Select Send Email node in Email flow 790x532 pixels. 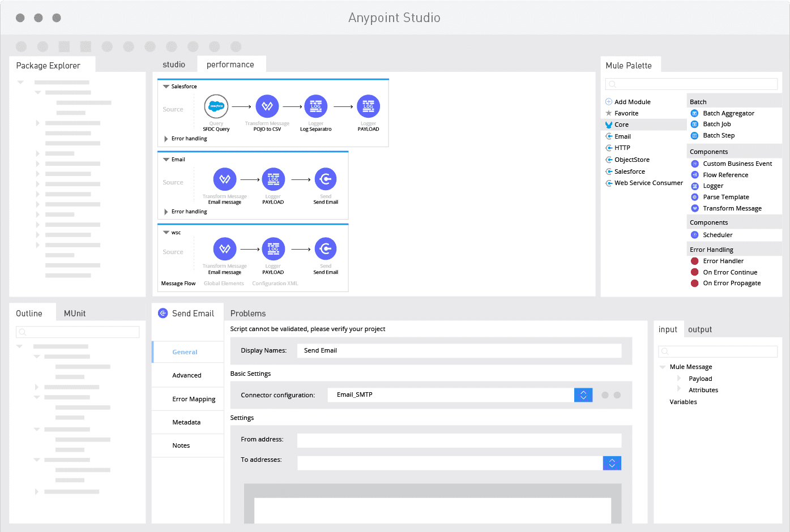click(326, 179)
